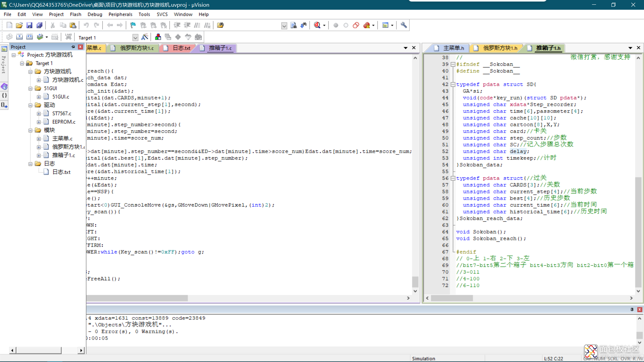Screen dimensions: 644x362
Task: Click the Batch Build icon
Action: point(40,37)
